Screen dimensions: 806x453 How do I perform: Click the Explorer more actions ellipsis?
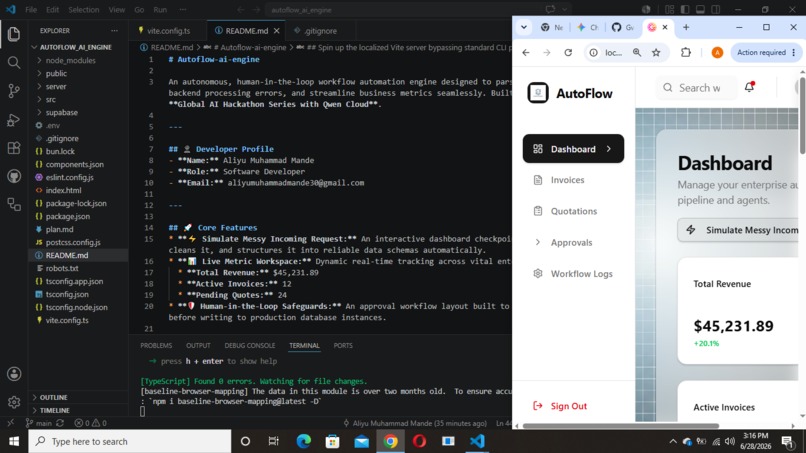tap(114, 31)
